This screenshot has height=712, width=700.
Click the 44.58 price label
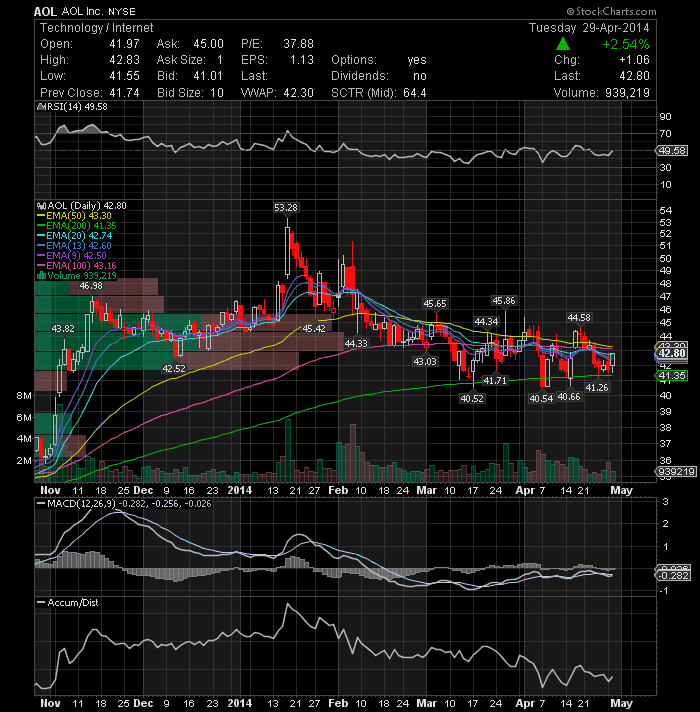[x=579, y=317]
